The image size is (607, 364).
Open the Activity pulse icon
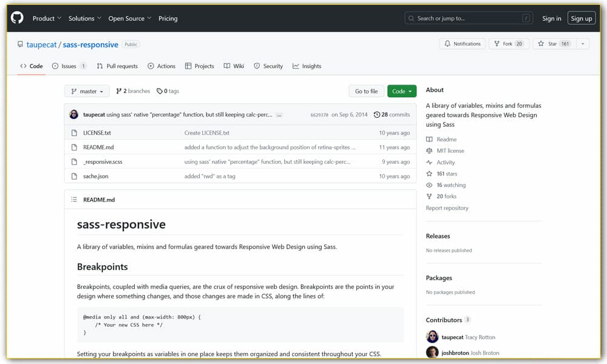[430, 162]
